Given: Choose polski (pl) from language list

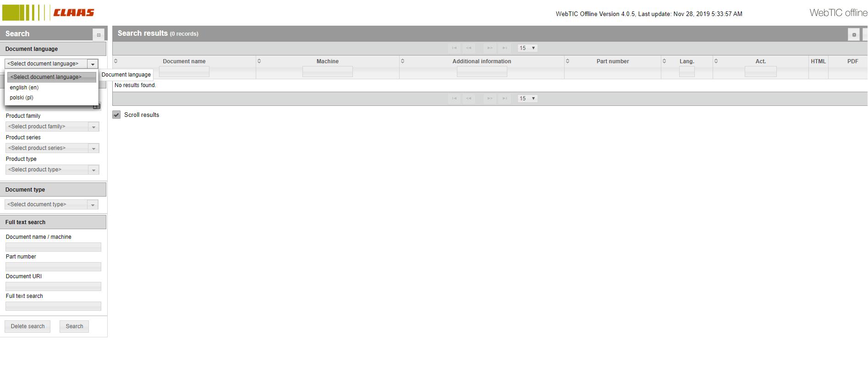Looking at the screenshot, I should click(x=52, y=98).
